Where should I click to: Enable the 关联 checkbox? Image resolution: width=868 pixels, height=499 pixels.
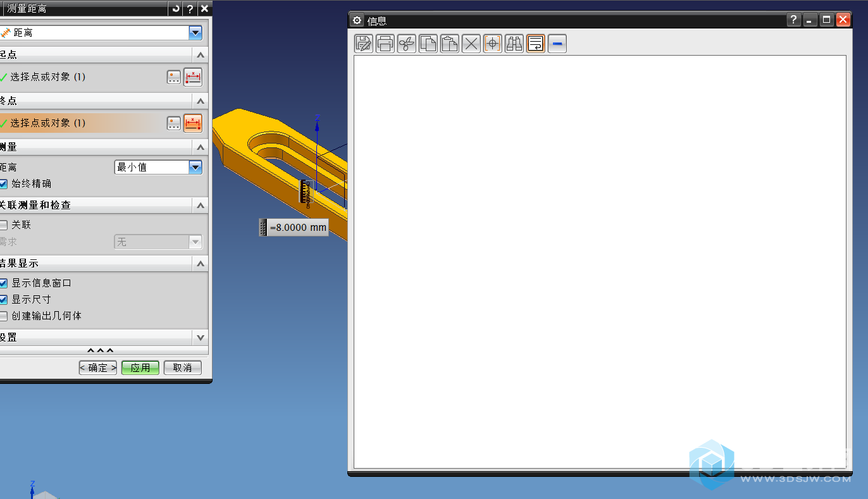click(x=4, y=225)
